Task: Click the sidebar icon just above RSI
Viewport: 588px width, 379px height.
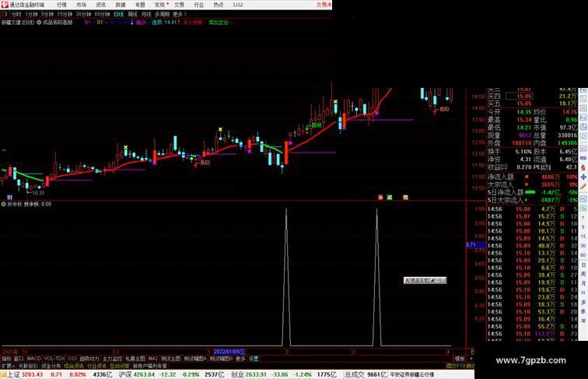Action: coord(583,149)
